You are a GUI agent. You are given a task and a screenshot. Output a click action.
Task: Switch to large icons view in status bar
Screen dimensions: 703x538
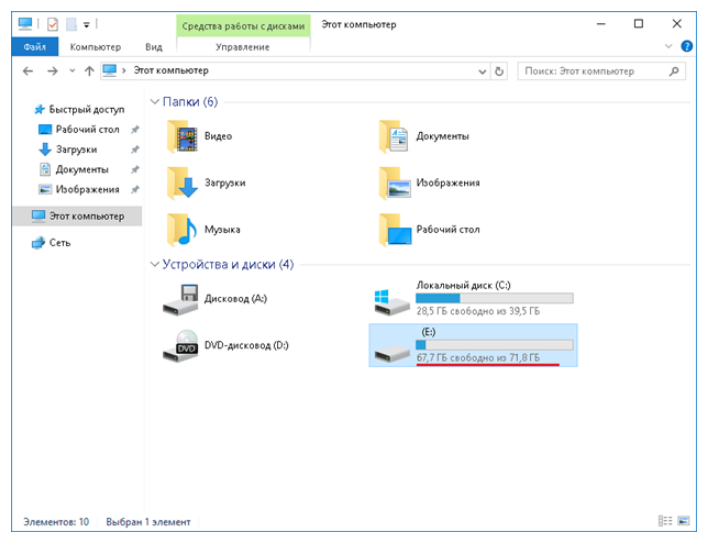pyautogui.click(x=684, y=521)
